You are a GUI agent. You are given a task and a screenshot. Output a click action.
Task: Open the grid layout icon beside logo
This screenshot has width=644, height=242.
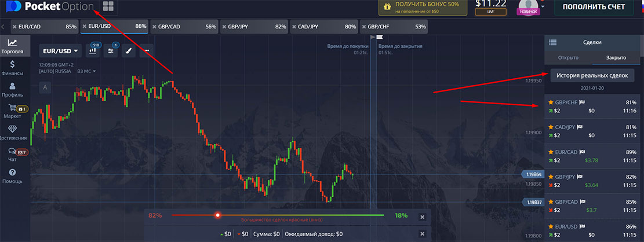pos(108,6)
